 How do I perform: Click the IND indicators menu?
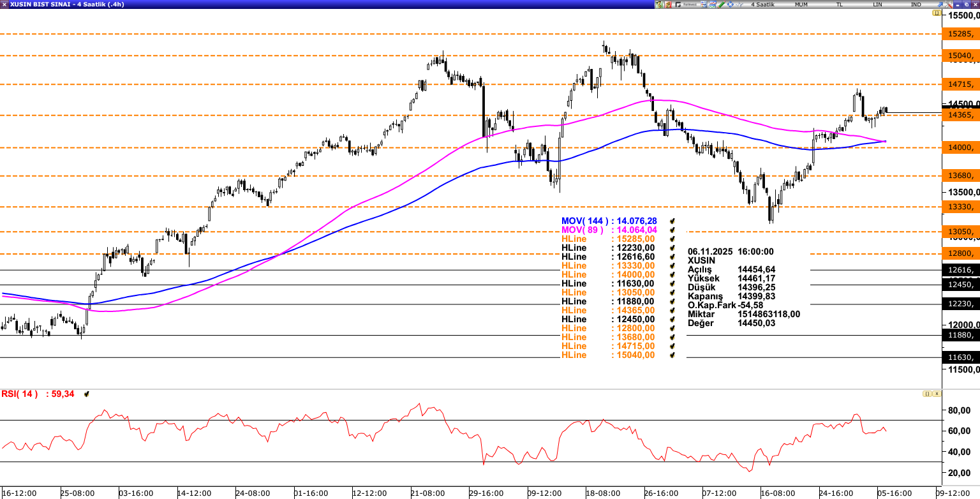pos(916,4)
